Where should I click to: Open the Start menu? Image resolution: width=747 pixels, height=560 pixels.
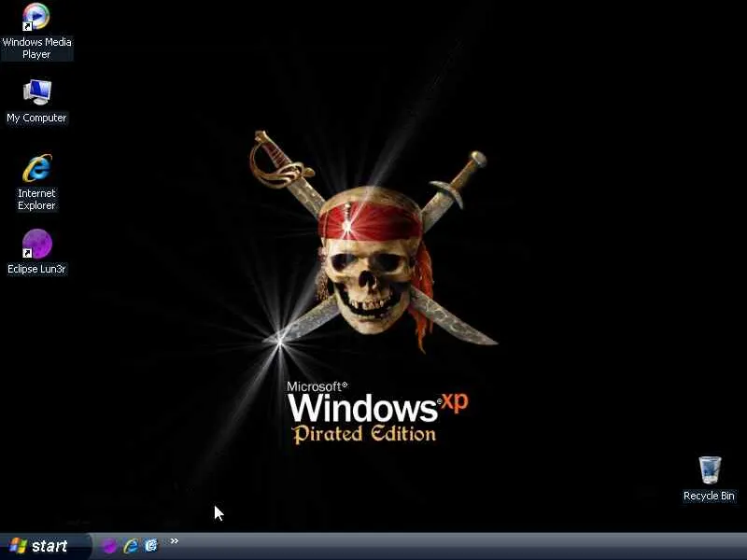point(46,546)
